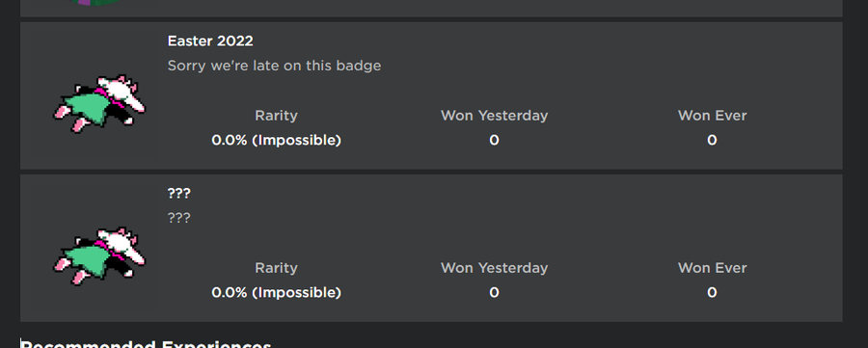Click Won Ever label of ??? badge
868x348 pixels.
pyautogui.click(x=712, y=268)
